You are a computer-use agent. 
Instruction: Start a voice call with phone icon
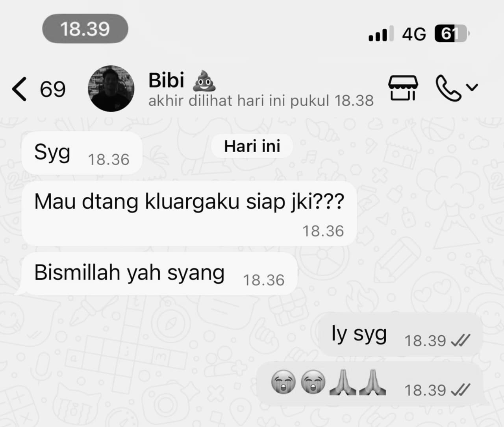pyautogui.click(x=448, y=88)
